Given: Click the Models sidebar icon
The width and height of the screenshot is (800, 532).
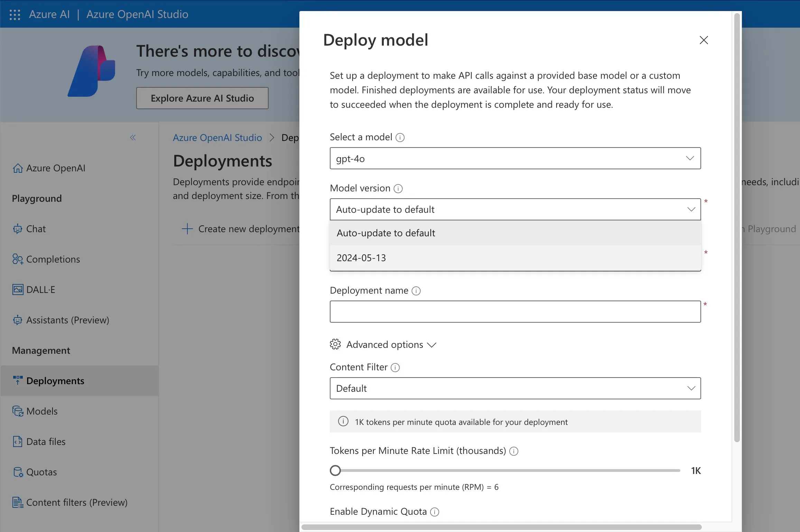Looking at the screenshot, I should (x=18, y=411).
